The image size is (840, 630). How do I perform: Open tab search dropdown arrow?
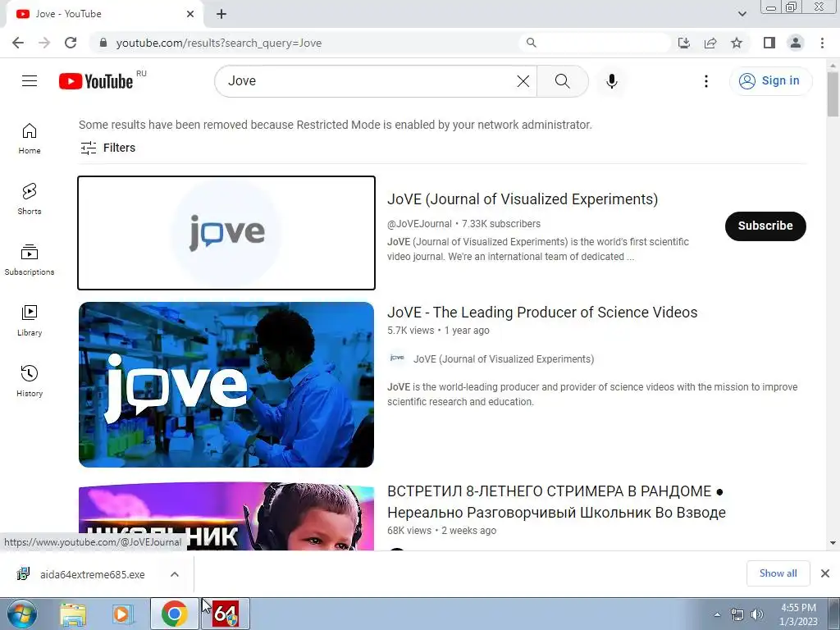(742, 14)
